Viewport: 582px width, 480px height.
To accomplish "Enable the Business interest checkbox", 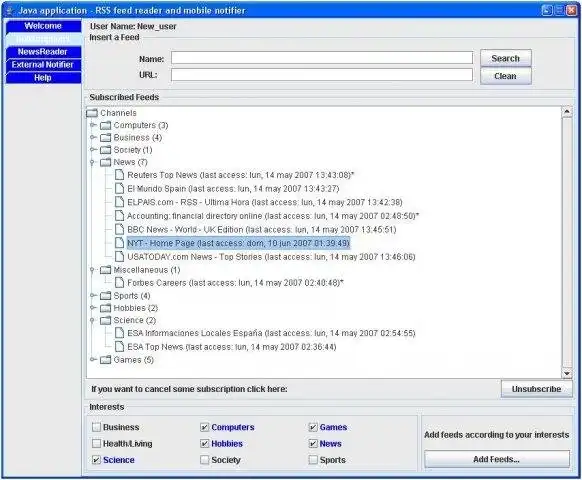I will pyautogui.click(x=97, y=427).
